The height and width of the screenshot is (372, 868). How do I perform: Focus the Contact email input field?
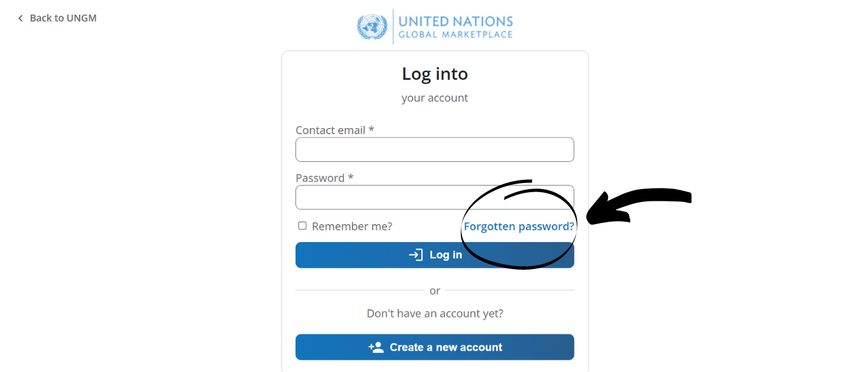[x=434, y=150]
